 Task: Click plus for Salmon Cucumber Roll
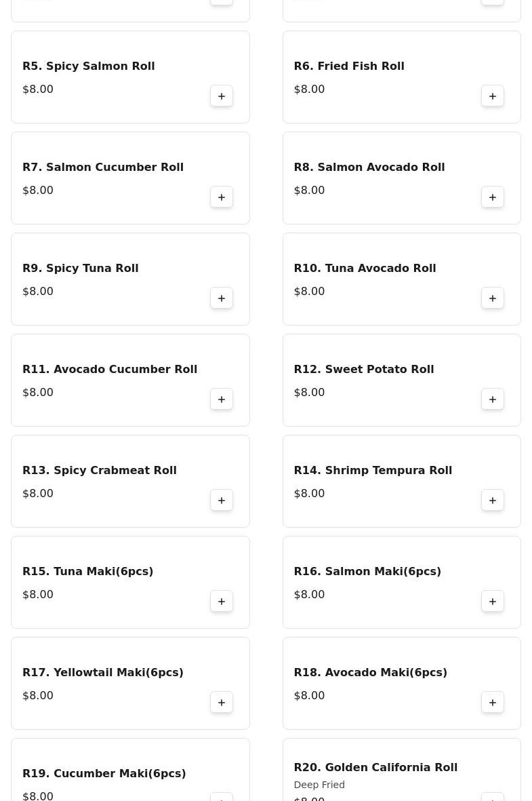click(x=222, y=197)
